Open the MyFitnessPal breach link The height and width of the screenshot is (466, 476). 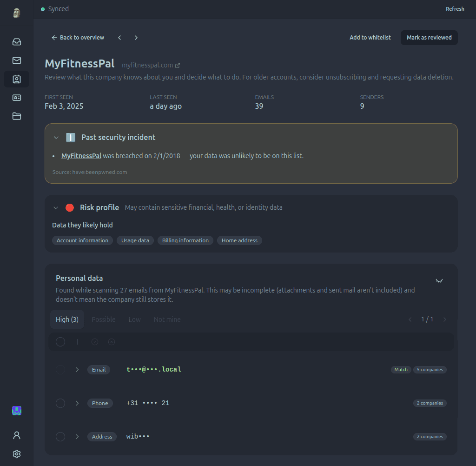click(x=81, y=156)
